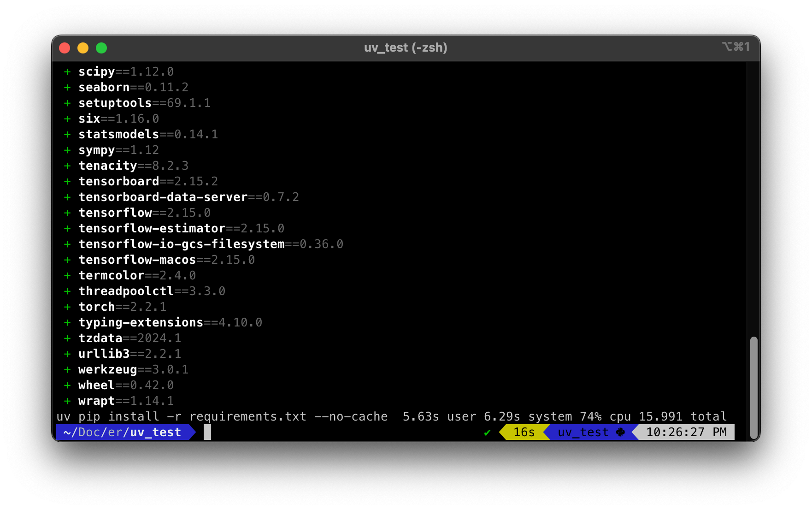Click the green checkmark status in the prompt

click(487, 433)
